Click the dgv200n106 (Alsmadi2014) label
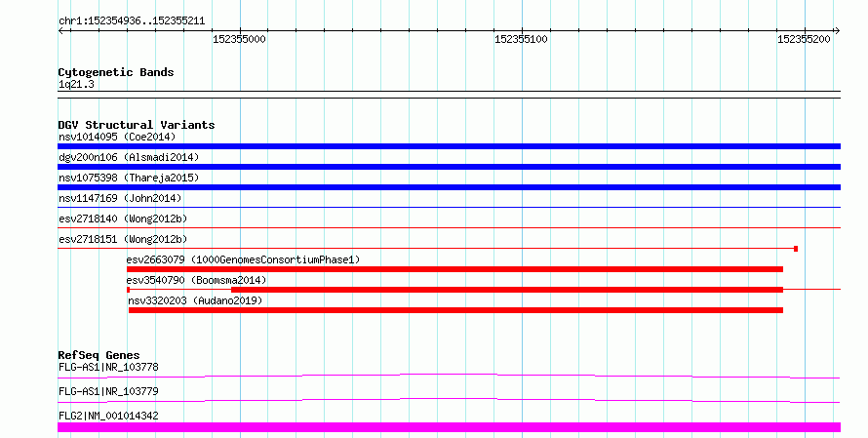 pyautogui.click(x=129, y=157)
